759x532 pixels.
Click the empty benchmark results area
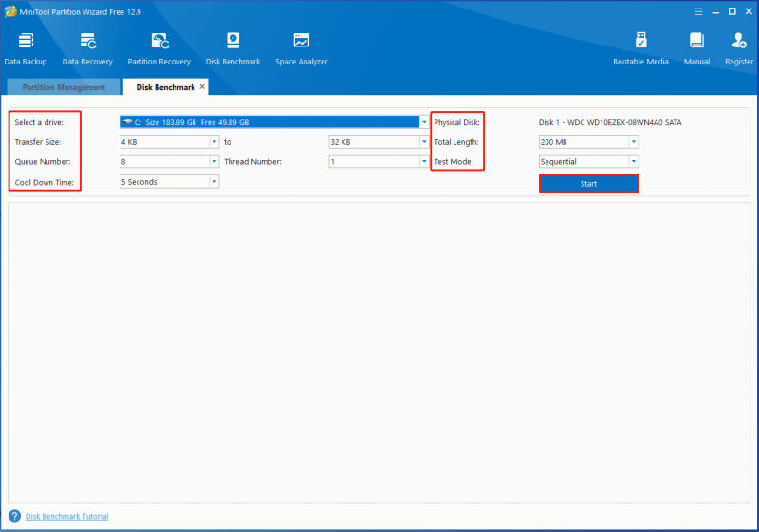(x=379, y=353)
